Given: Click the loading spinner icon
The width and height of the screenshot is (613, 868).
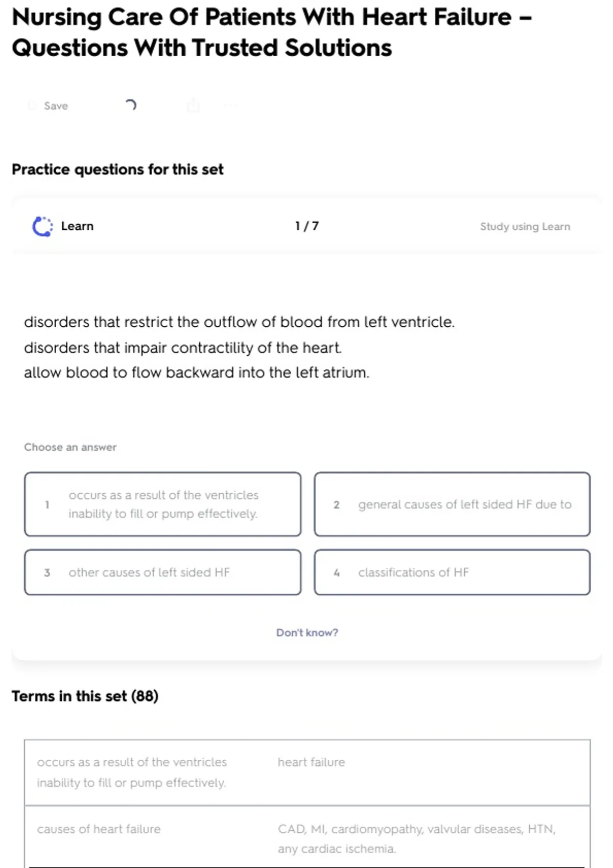Looking at the screenshot, I should click(x=131, y=105).
